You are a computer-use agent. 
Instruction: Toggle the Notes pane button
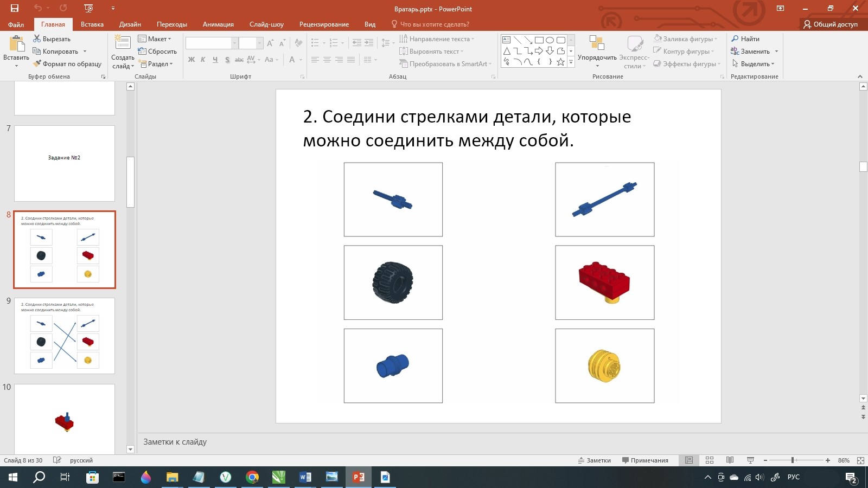[x=595, y=460]
